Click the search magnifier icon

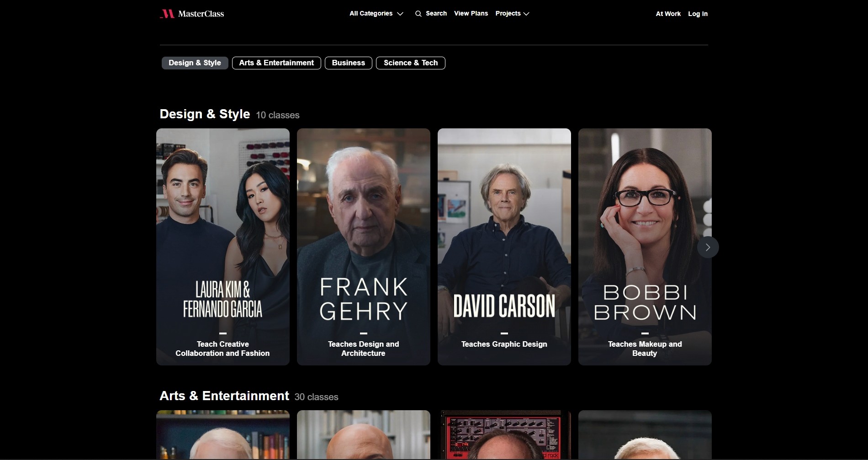[x=418, y=14]
